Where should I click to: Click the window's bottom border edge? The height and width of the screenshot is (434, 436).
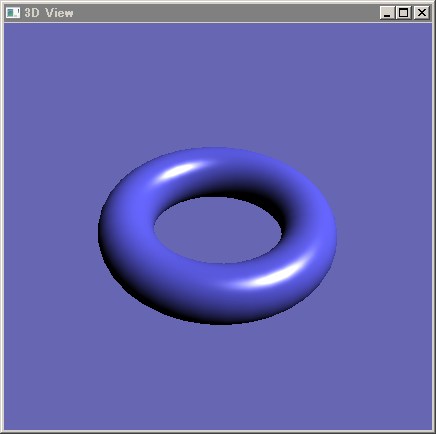(218, 432)
